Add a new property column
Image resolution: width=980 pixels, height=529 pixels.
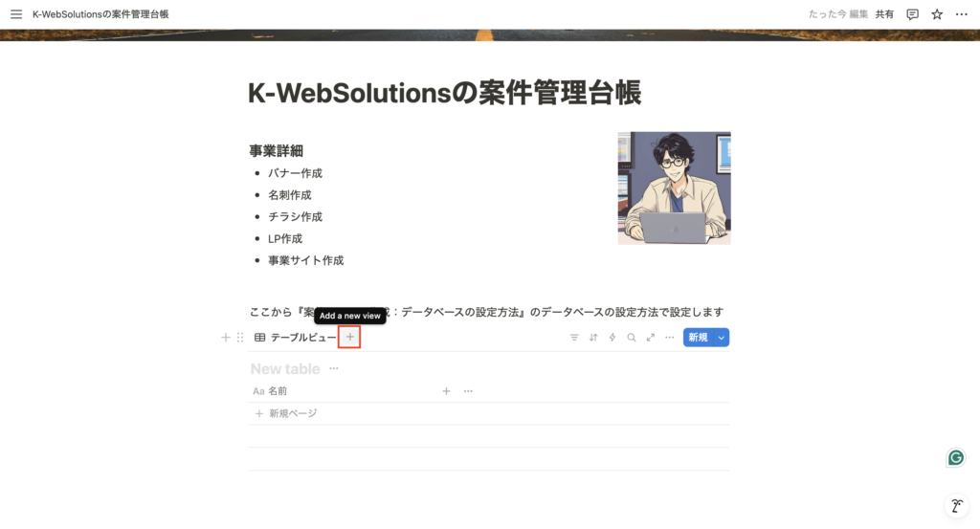tap(446, 391)
